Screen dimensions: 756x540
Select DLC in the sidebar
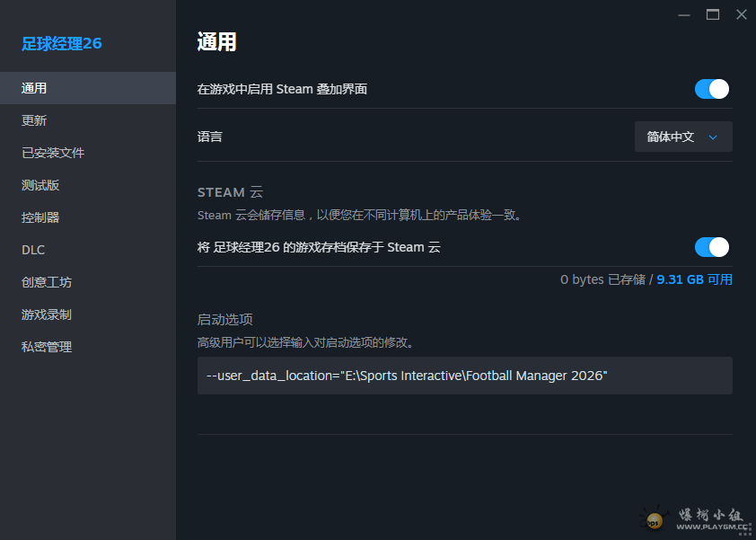pyautogui.click(x=33, y=250)
